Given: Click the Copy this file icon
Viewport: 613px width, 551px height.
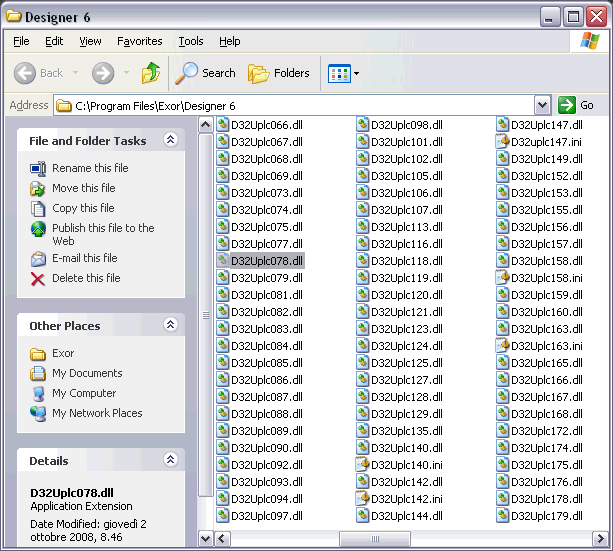Looking at the screenshot, I should pyautogui.click(x=38, y=208).
